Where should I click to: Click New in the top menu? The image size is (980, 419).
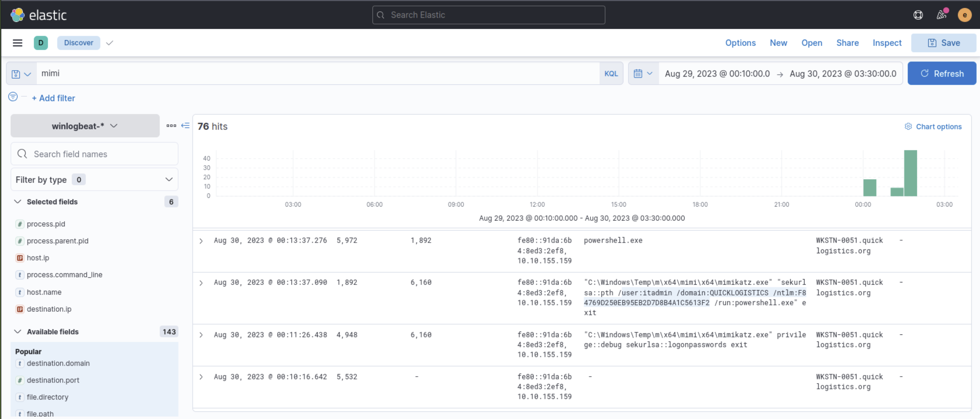pyautogui.click(x=778, y=43)
